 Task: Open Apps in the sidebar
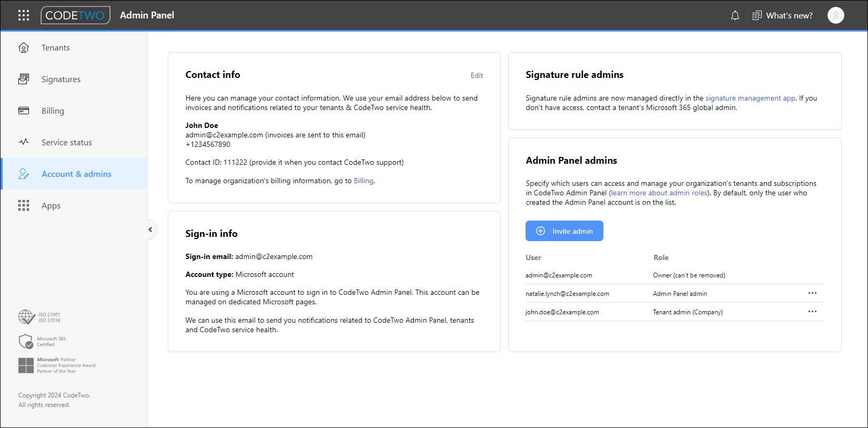tap(74, 205)
